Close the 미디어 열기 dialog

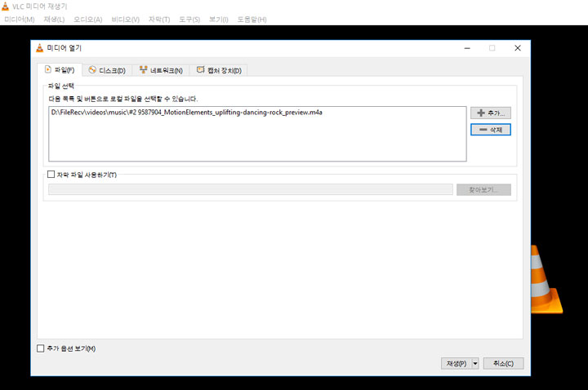pos(518,48)
